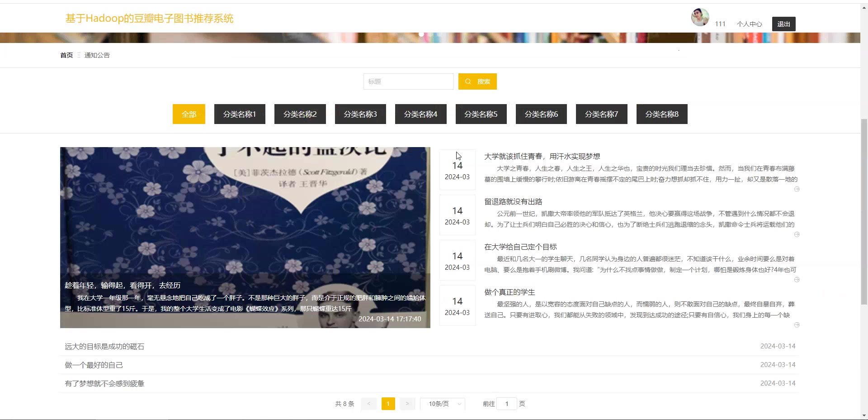Open arrow icon for 做个真正的学生 article
868x420 pixels.
coord(797,325)
